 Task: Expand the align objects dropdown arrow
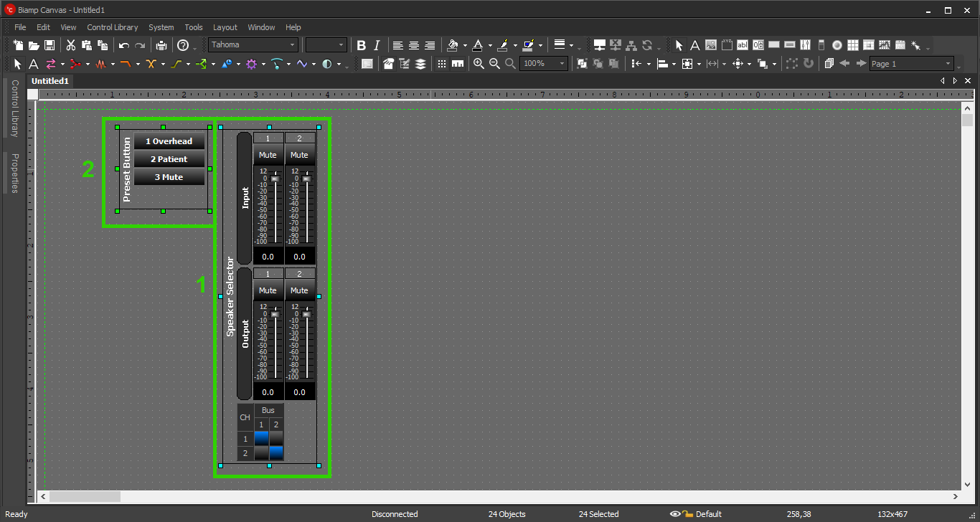pos(674,64)
